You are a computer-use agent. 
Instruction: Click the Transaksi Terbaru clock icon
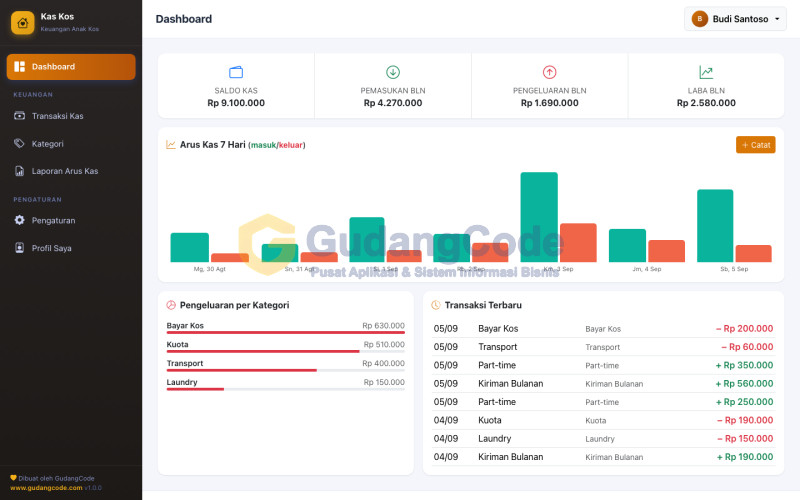click(x=436, y=305)
